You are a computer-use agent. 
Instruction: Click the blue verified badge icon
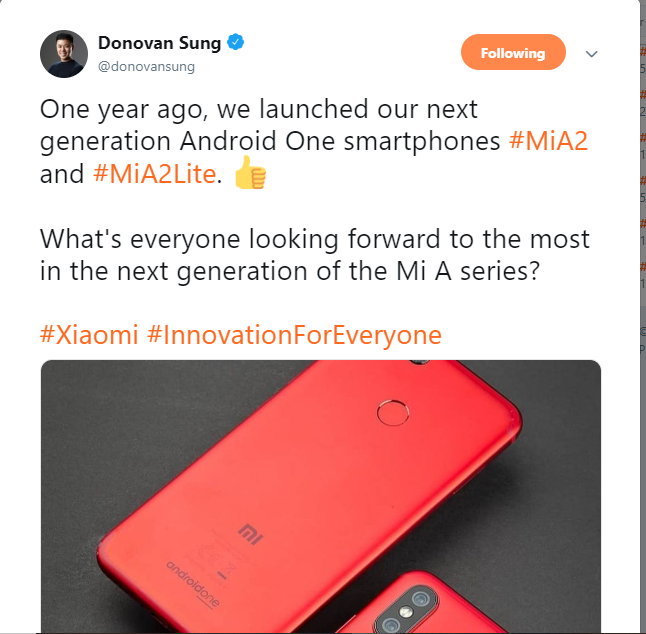236,42
